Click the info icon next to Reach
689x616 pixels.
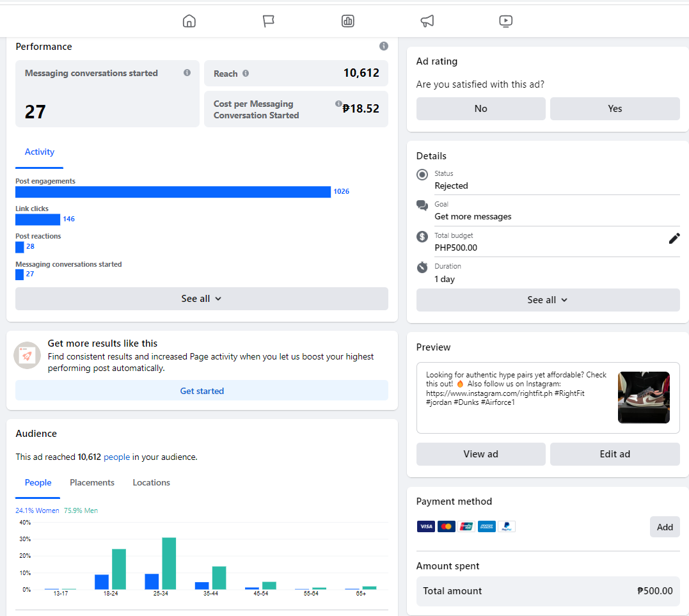pos(246,74)
